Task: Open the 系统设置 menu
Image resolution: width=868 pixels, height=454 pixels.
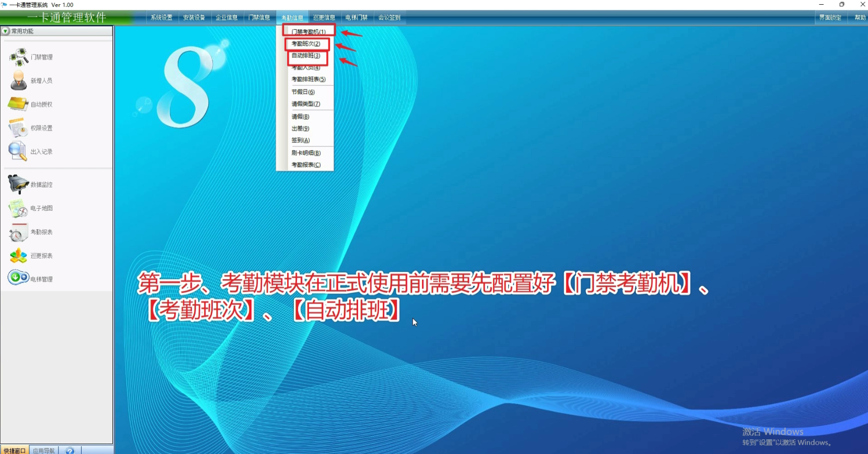Action: (162, 17)
